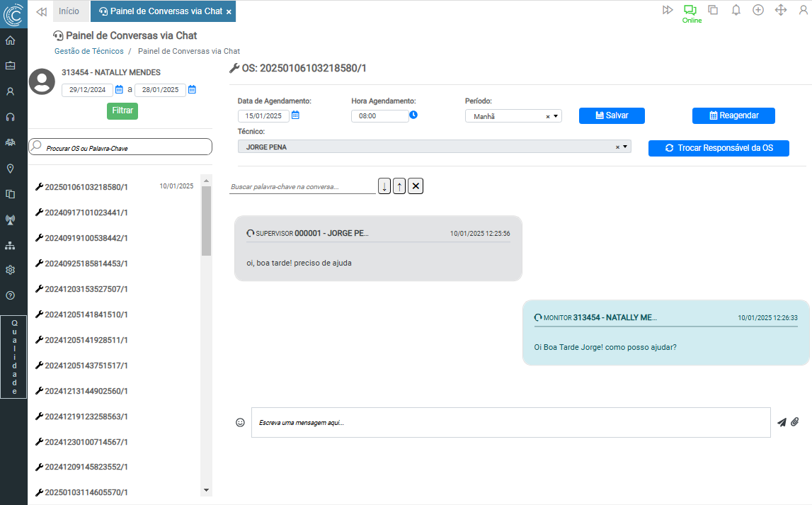Image resolution: width=812 pixels, height=505 pixels.
Task: Select OS 20240917101023441/1 in list
Action: click(86, 212)
